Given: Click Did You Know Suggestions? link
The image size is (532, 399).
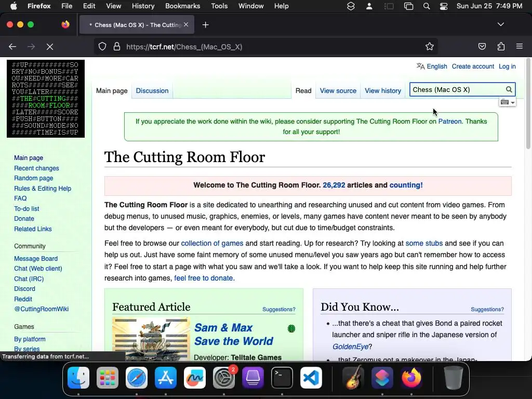Looking at the screenshot, I should [487, 310].
